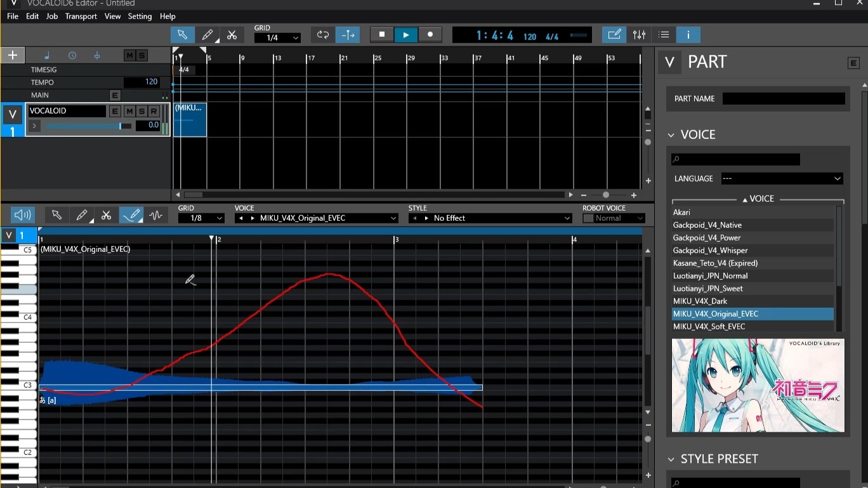Image resolution: width=868 pixels, height=488 pixels.
Task: Click the MAIN track E button
Action: coord(115,95)
